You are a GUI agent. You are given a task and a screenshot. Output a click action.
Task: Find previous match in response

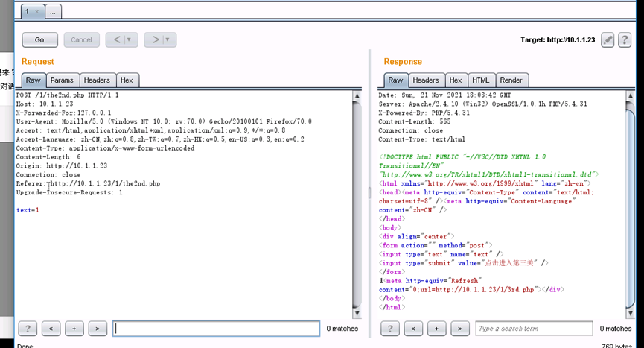pyautogui.click(x=413, y=329)
